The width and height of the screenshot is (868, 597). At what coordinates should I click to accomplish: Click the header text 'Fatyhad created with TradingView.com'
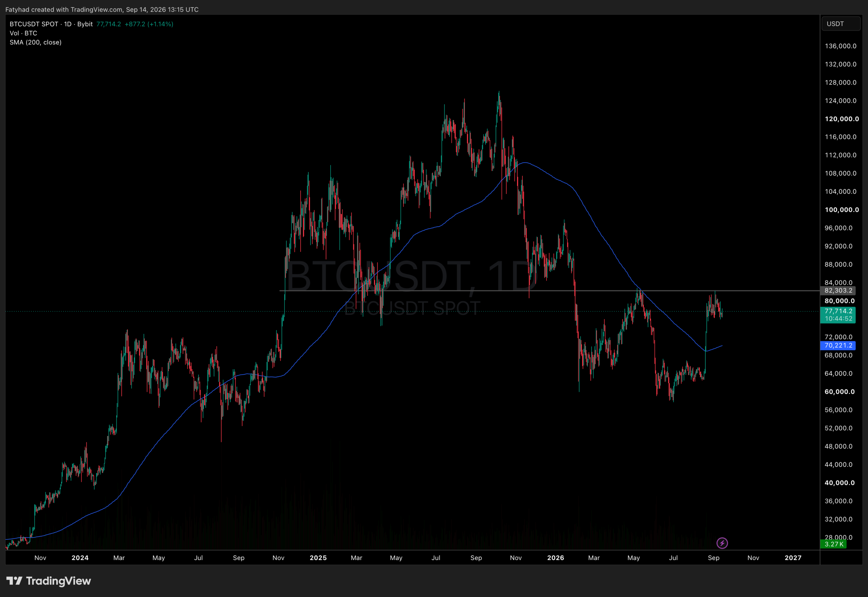tap(64, 9)
